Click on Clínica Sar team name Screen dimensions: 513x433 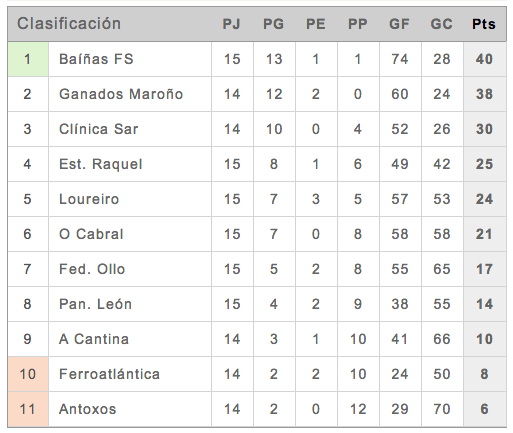(98, 129)
